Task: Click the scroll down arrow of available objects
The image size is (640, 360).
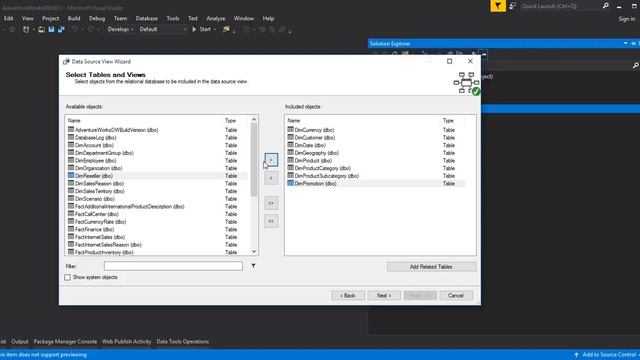Action: coord(254,251)
